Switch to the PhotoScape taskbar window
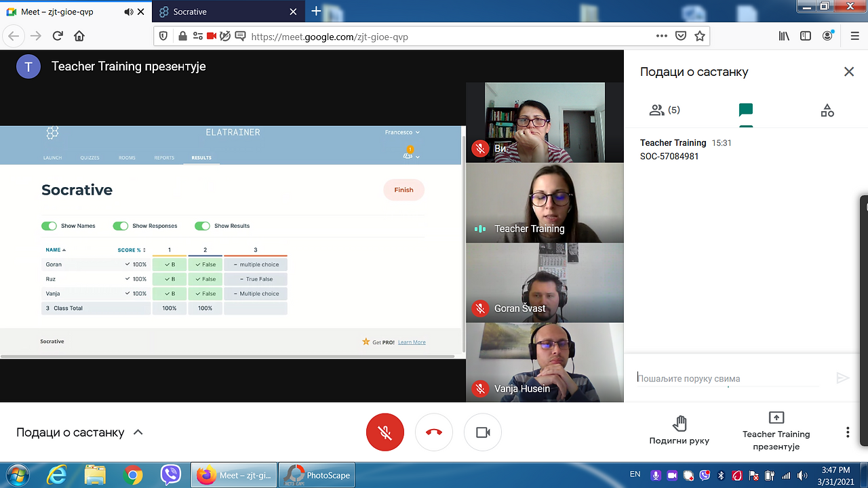The height and width of the screenshot is (488, 868). [x=318, y=475]
